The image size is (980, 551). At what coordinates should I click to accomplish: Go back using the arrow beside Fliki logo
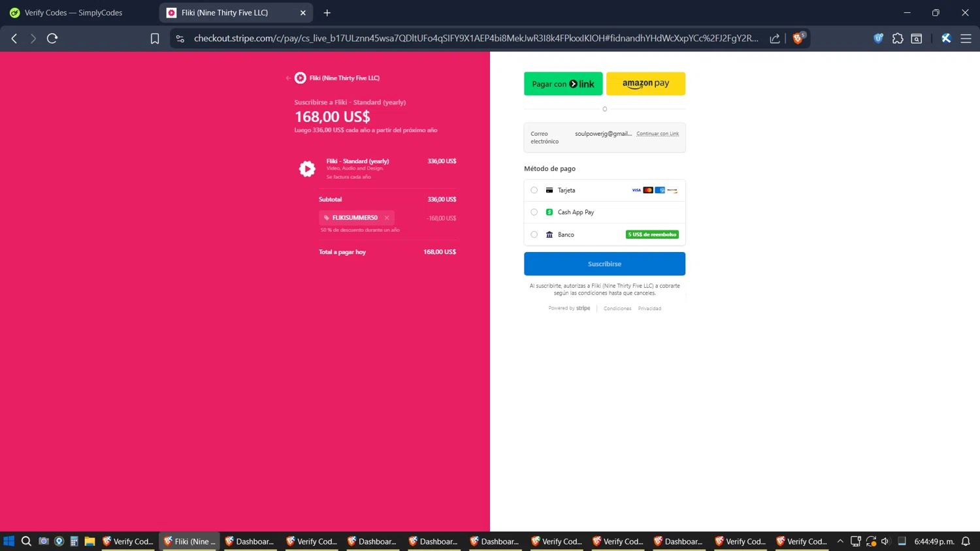[288, 78]
